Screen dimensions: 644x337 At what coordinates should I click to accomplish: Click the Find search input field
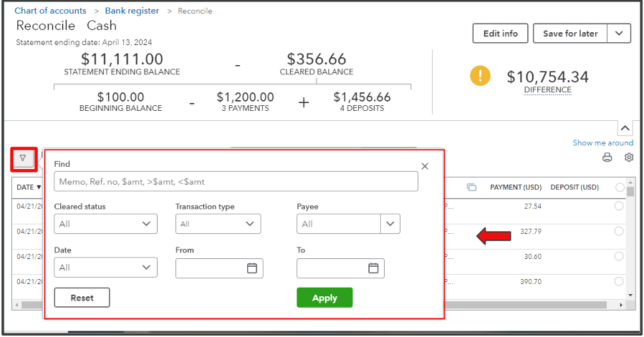pos(236,182)
